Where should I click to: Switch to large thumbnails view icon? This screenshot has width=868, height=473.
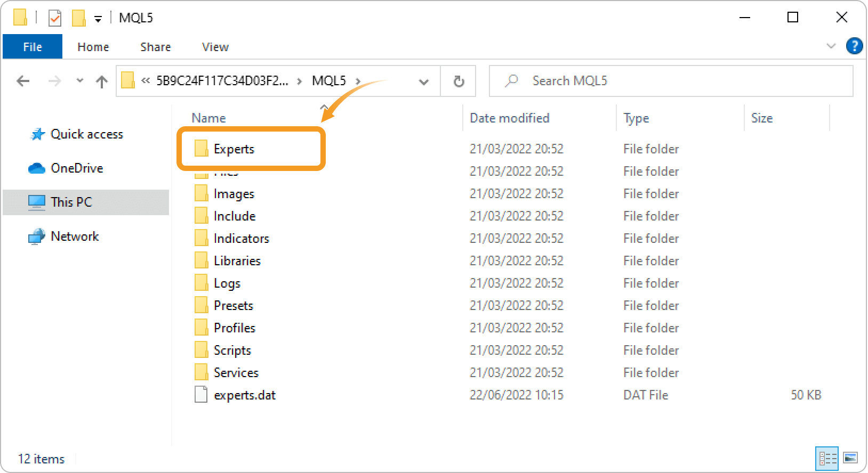click(850, 458)
